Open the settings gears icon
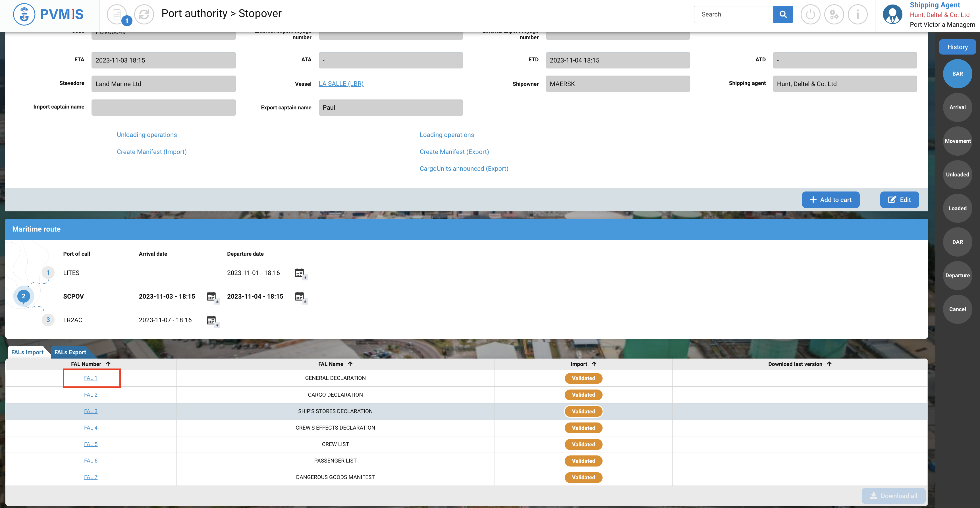980x508 pixels. [x=834, y=14]
